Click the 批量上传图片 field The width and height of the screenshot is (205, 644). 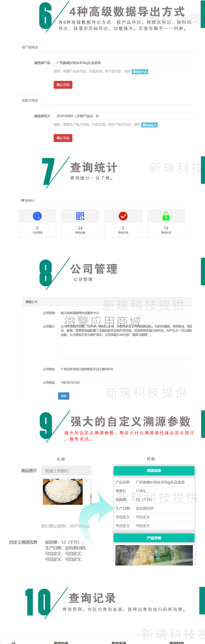point(66,470)
